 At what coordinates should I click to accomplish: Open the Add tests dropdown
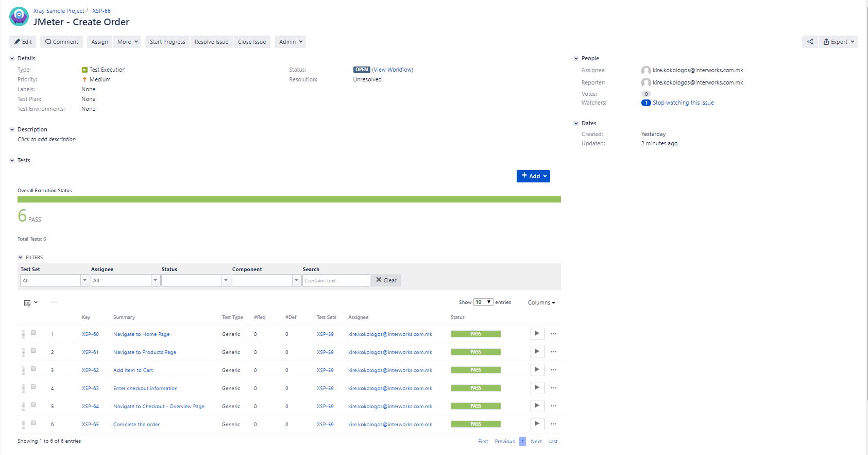(533, 176)
